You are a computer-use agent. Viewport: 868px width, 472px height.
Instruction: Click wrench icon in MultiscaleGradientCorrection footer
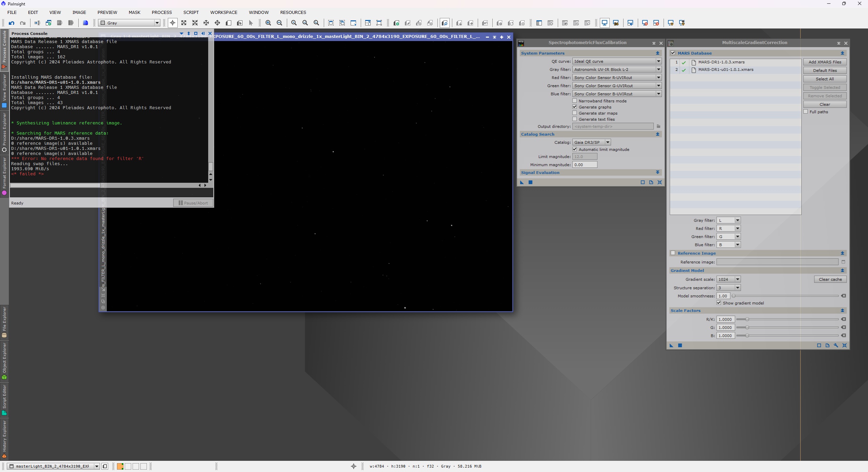tap(836, 346)
